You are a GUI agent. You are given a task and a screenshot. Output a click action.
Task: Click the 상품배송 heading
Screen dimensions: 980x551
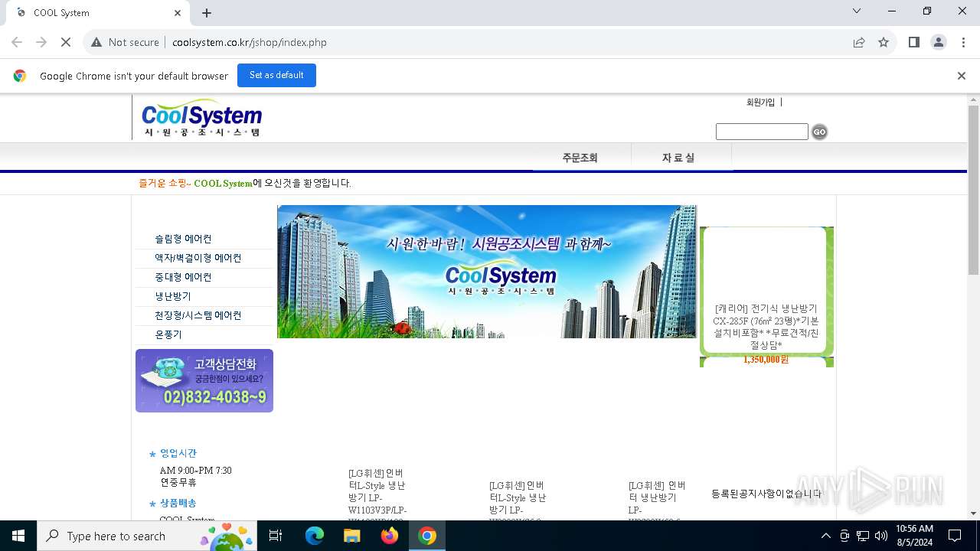(x=178, y=503)
